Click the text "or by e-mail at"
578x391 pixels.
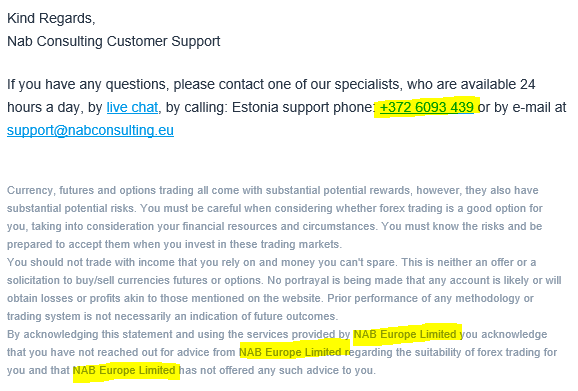pyautogui.click(x=522, y=107)
